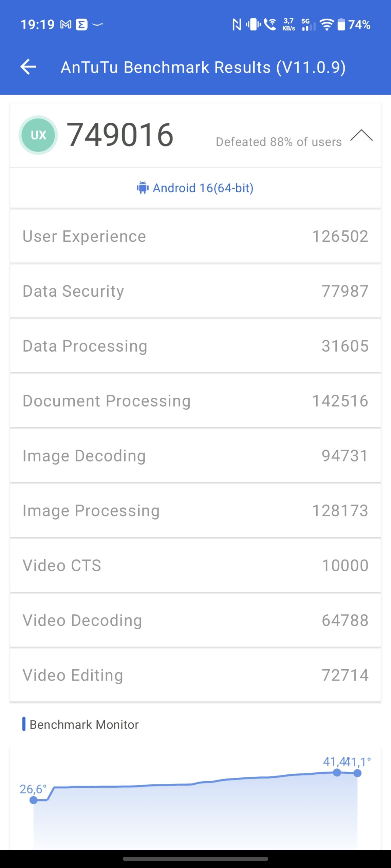The width and height of the screenshot is (391, 868).
Task: Click the green UX badge icon
Action: (38, 135)
